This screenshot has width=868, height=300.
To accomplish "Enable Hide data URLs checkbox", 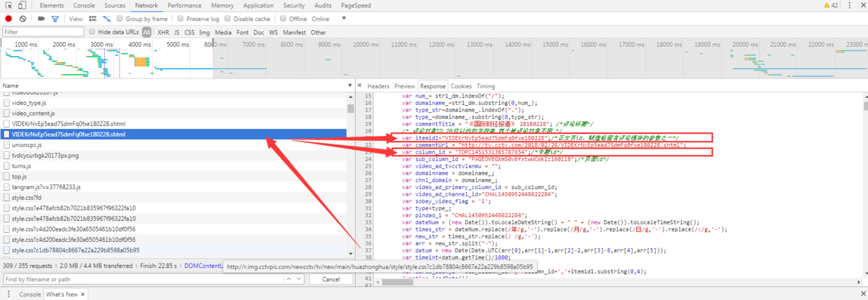I will click(92, 32).
